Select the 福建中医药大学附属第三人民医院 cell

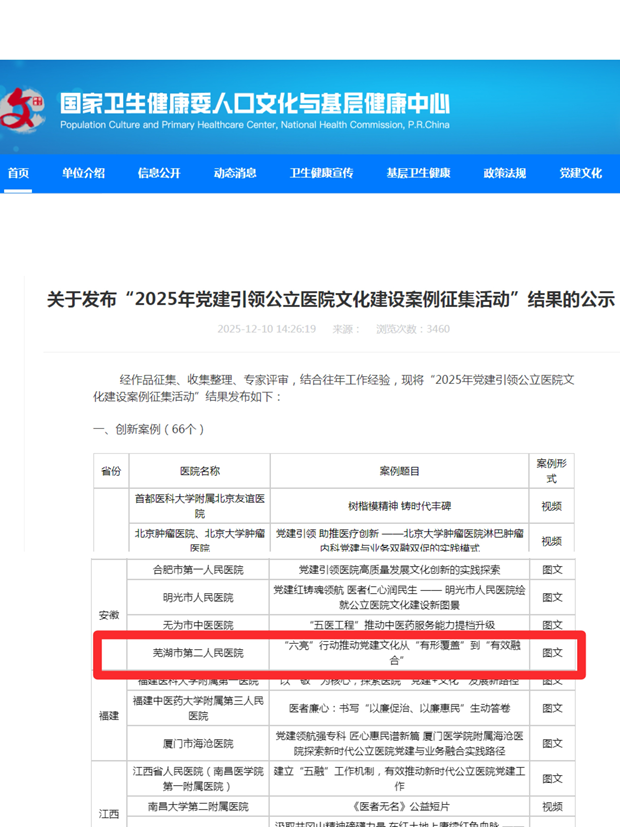[x=198, y=708]
